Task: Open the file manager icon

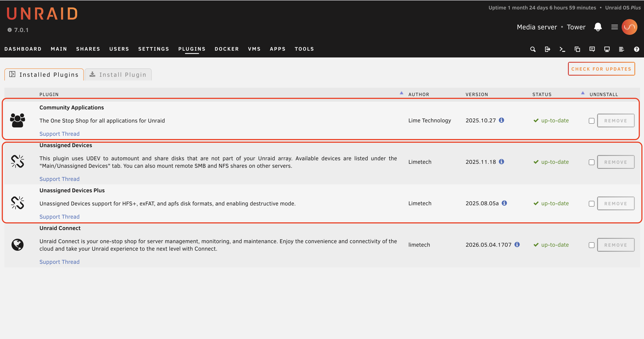Action: 577,49
